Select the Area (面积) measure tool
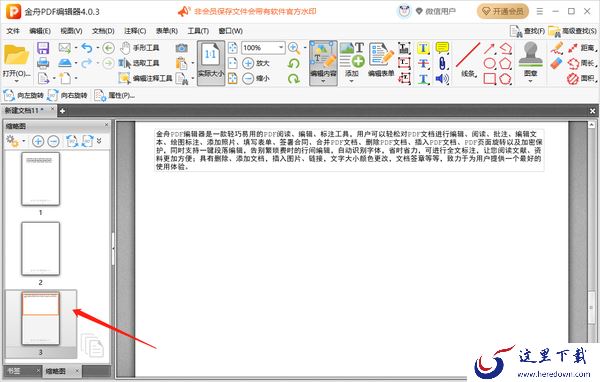Screen dimensions: 600x382 (582, 79)
